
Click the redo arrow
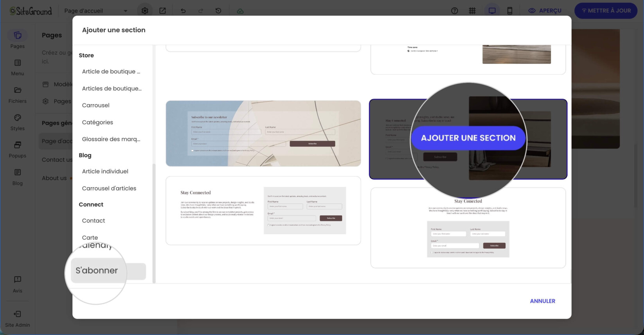pos(201,11)
